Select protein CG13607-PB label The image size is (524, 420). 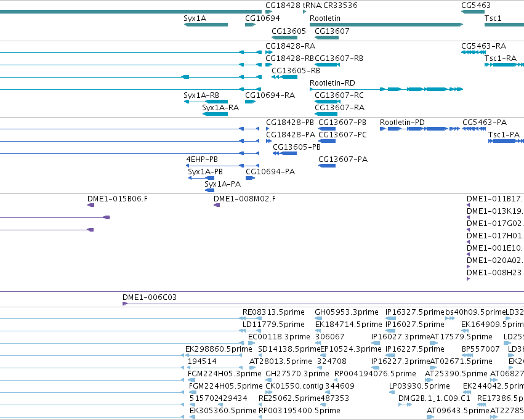342,123
